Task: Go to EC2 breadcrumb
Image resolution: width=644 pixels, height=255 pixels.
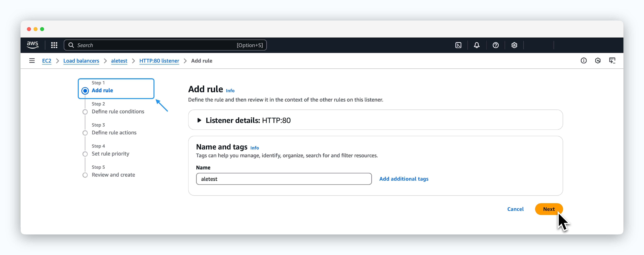Action: (47, 61)
